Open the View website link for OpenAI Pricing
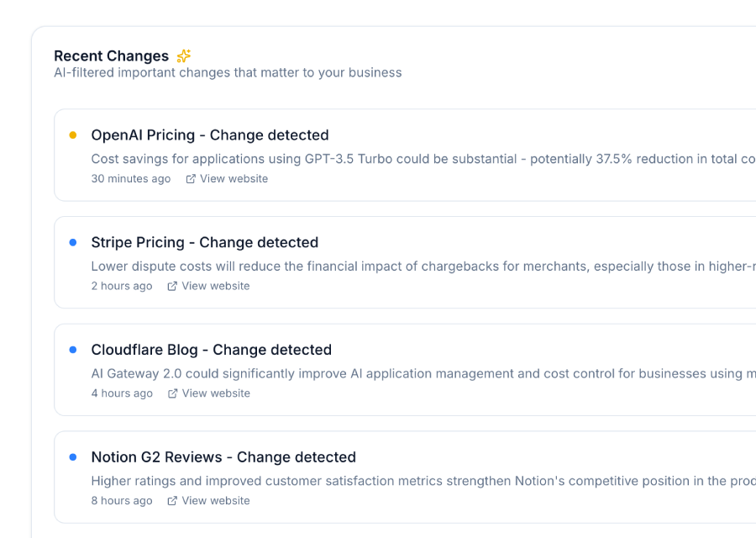Image resolution: width=756 pixels, height=538 pixels. [x=234, y=179]
